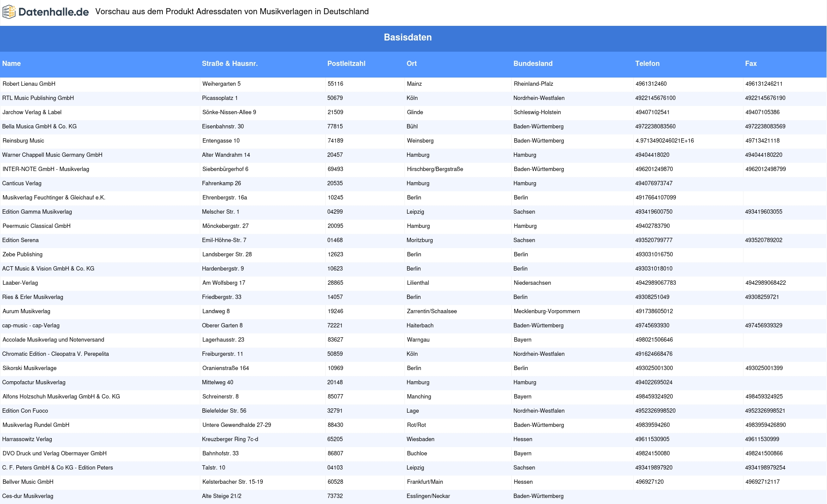
Task: Click the Jarchow Verlag & Label entry
Action: pyautogui.click(x=32, y=112)
